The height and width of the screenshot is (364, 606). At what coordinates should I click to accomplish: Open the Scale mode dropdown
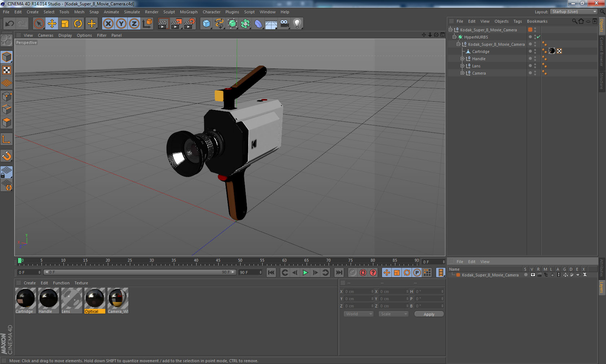(x=394, y=314)
